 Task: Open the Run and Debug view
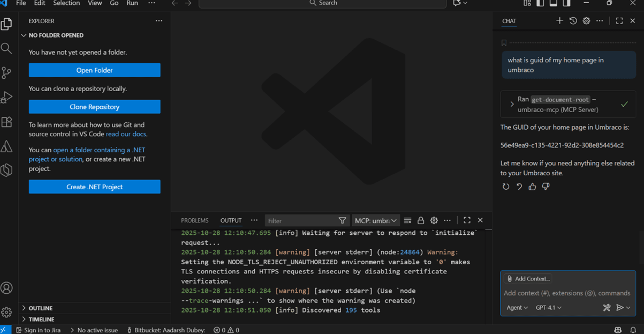6,98
